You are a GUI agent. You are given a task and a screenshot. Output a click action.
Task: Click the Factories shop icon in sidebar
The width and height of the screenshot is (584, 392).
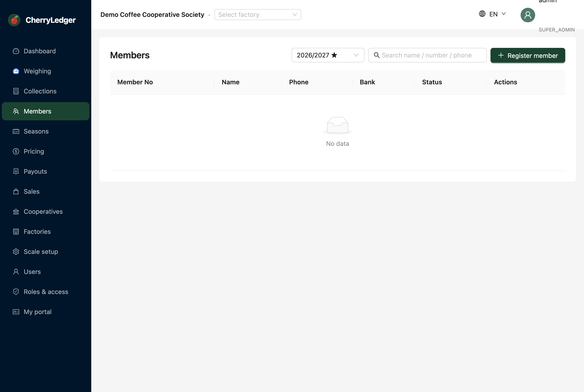point(16,232)
